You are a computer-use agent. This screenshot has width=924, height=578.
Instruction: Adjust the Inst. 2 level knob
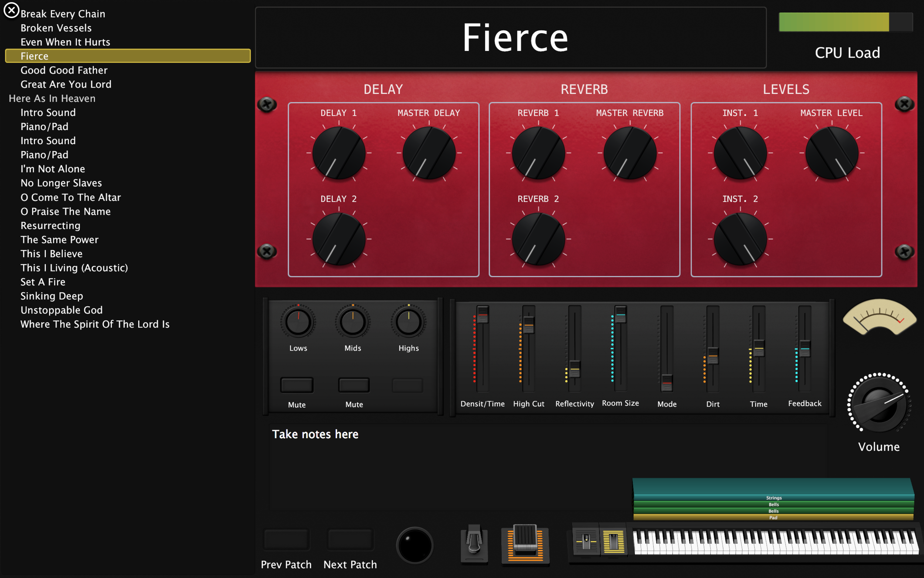tap(740, 239)
